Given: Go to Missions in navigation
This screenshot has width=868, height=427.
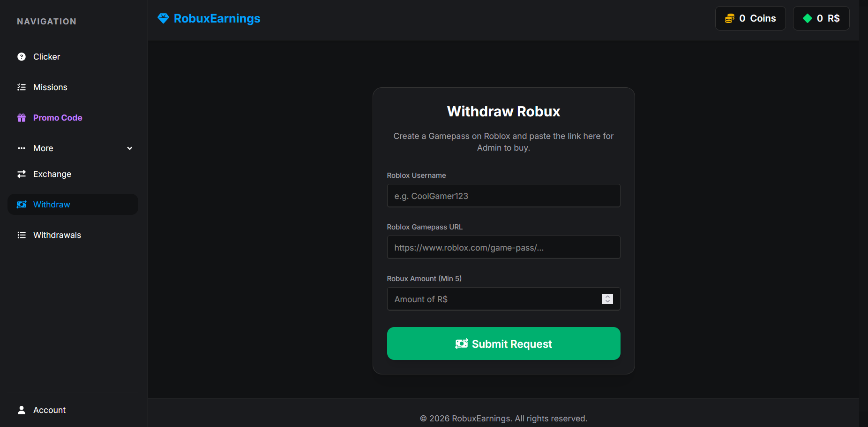Looking at the screenshot, I should (73, 87).
